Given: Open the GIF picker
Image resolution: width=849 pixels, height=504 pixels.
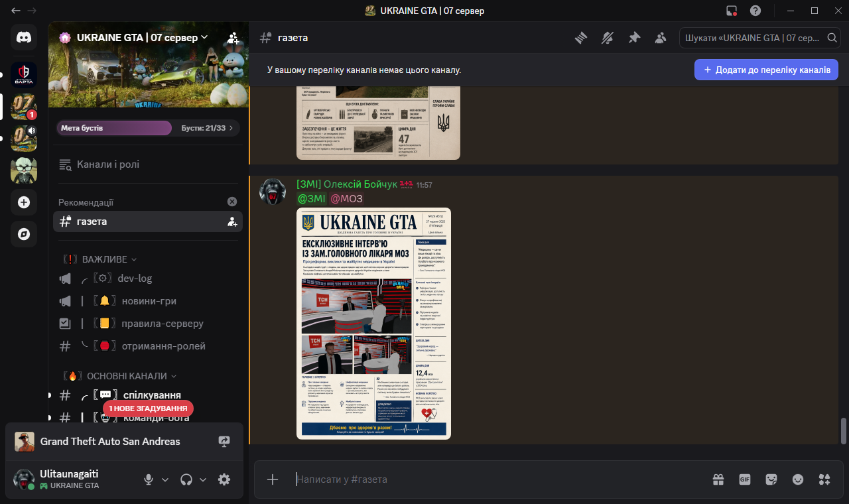Looking at the screenshot, I should pos(745,479).
